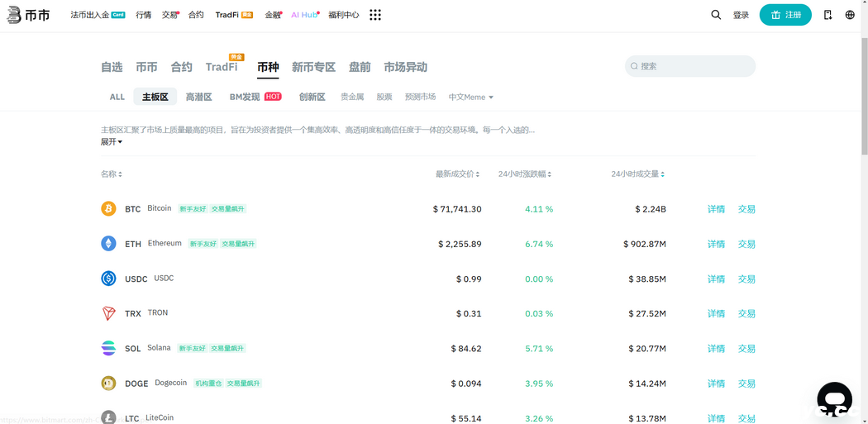Open the app download phone icon
This screenshot has height=424, width=868.
827,15
